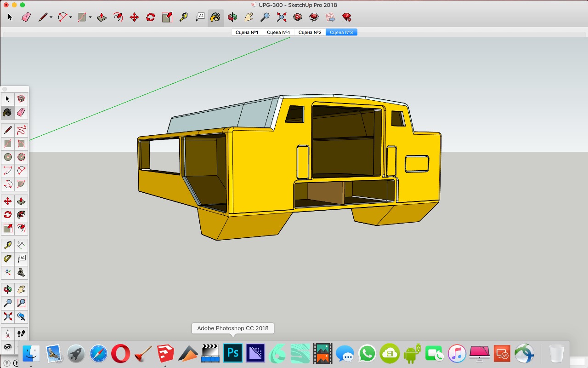Expand the Rectangle shape tool dropdown arrow
This screenshot has width=588, height=368.
[x=90, y=17]
